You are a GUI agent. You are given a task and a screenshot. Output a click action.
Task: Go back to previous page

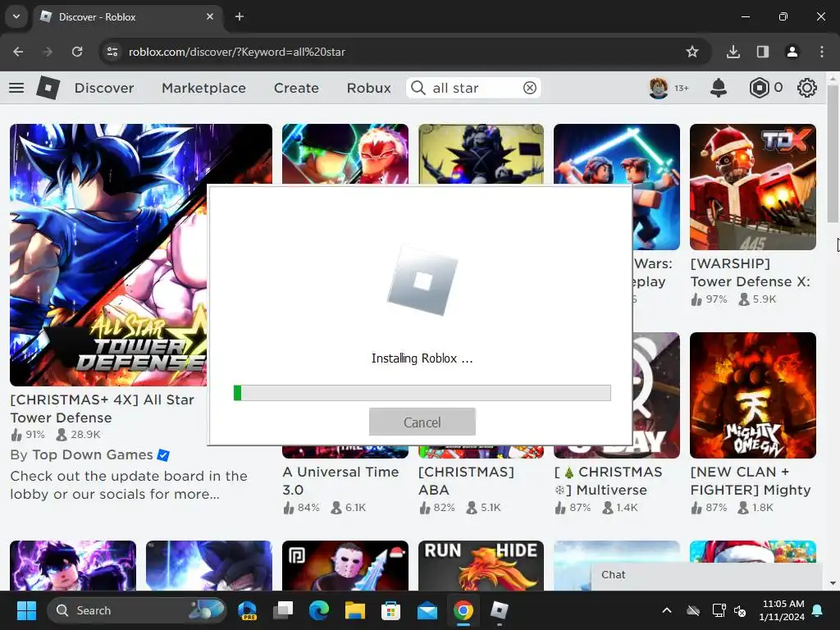[18, 52]
